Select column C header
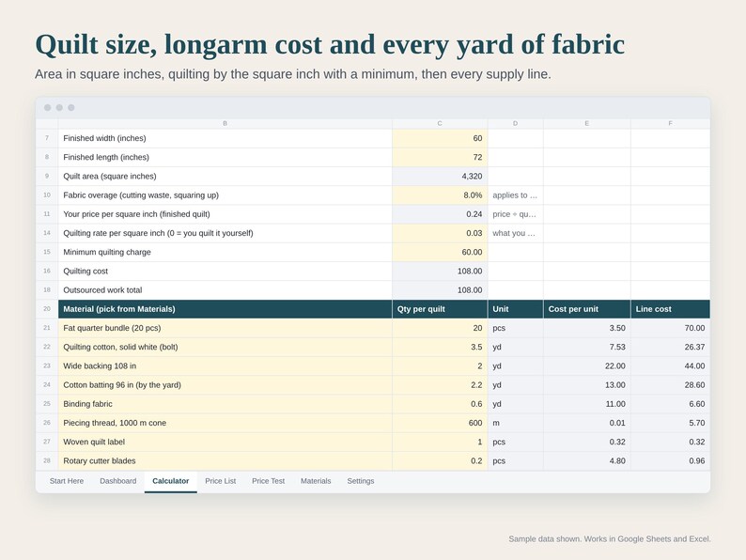The height and width of the screenshot is (560, 746). click(x=440, y=124)
